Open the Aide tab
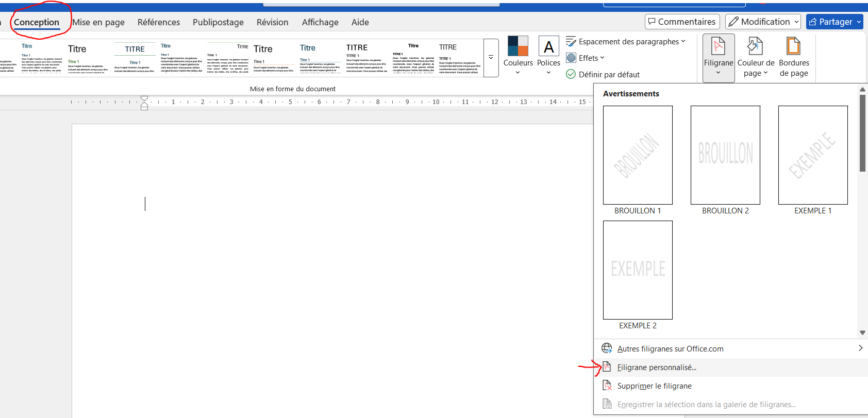This screenshot has height=418, width=868. 360,22
